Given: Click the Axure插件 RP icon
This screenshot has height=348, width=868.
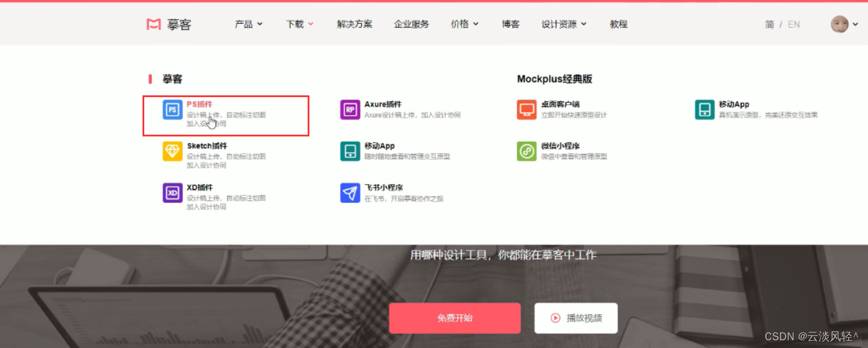Looking at the screenshot, I should (x=350, y=110).
